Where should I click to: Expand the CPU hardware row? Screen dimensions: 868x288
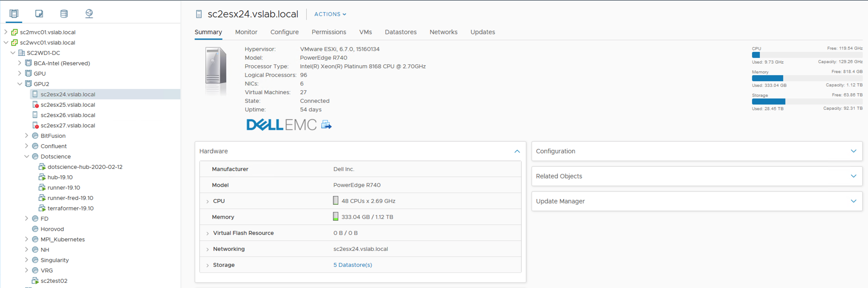(208, 202)
